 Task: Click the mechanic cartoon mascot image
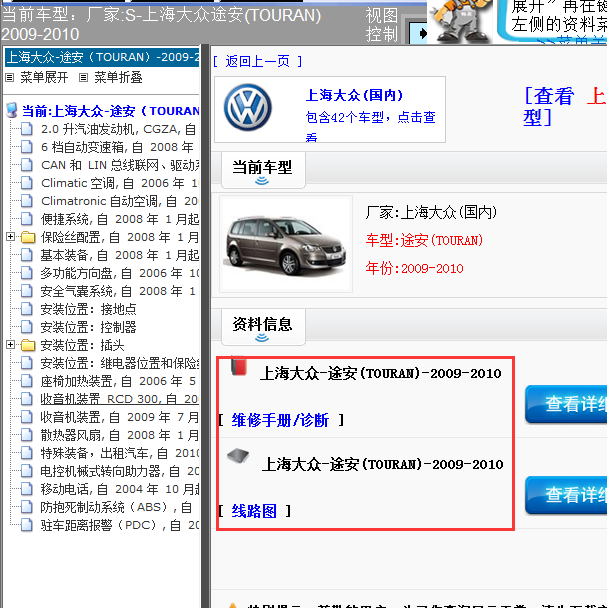pyautogui.click(x=462, y=21)
